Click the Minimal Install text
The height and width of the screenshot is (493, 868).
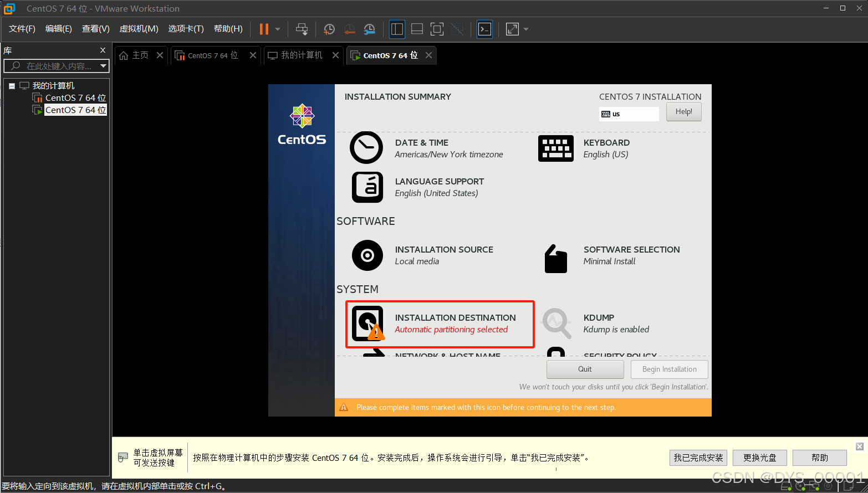coord(609,261)
